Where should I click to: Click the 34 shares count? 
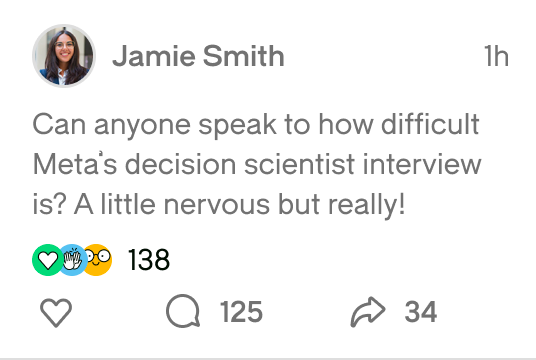pos(421,312)
